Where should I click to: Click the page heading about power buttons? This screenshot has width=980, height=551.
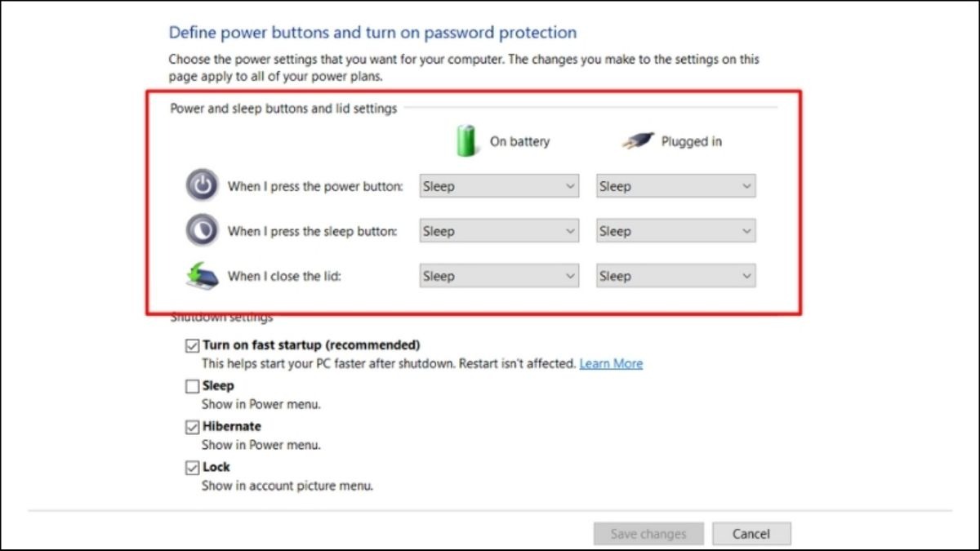(372, 33)
